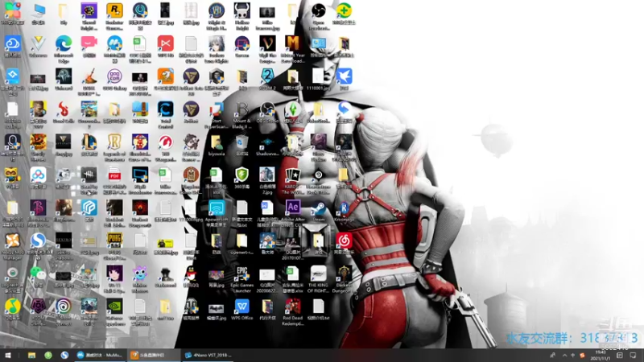Open the Windows Start menu
This screenshot has height=362, width=644.
tap(8, 355)
